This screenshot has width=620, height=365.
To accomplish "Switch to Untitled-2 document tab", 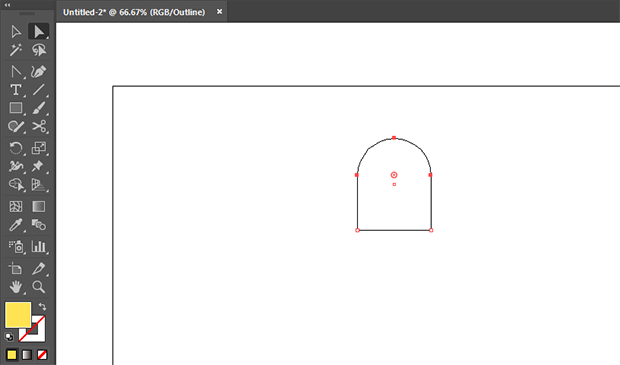I will pyautogui.click(x=134, y=12).
